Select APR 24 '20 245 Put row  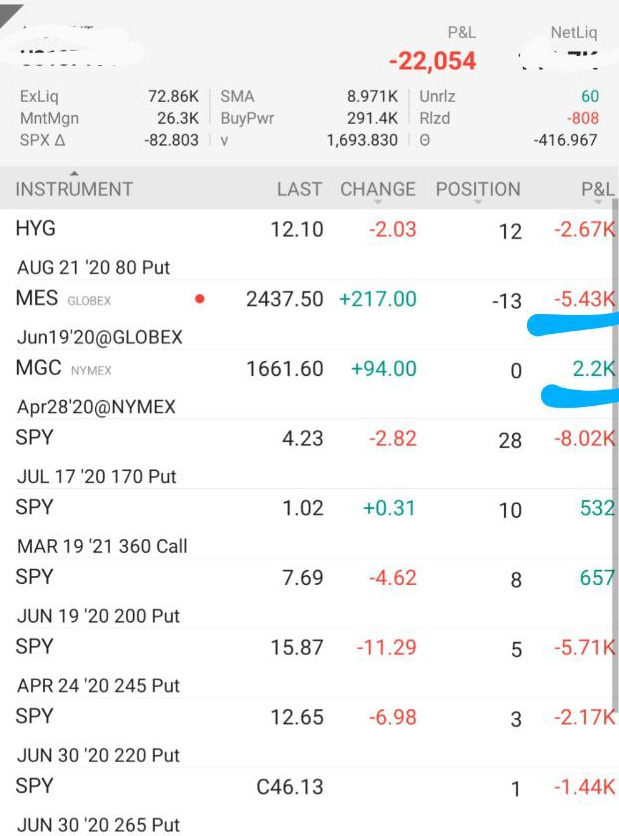click(307, 663)
